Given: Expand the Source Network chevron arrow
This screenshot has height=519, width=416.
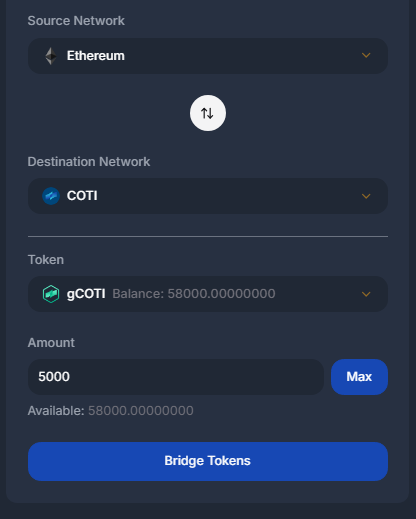Looking at the screenshot, I should click(x=366, y=55).
